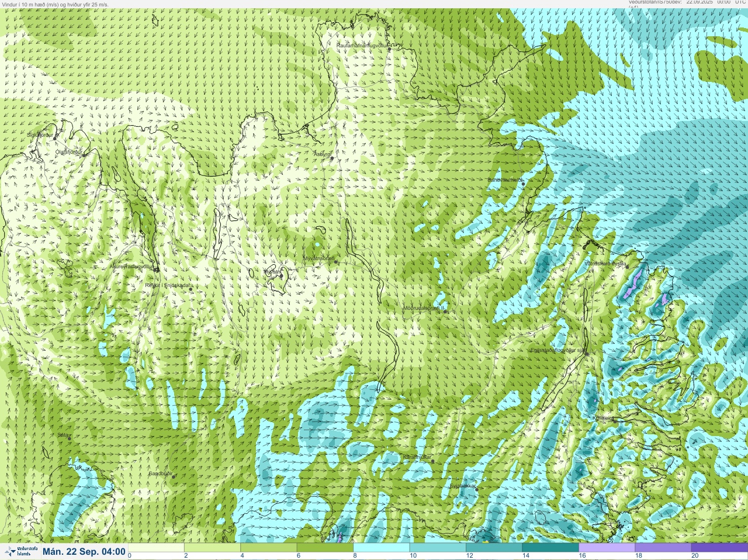Click the Egilsstaðaflugvöllur station label

click(557, 351)
